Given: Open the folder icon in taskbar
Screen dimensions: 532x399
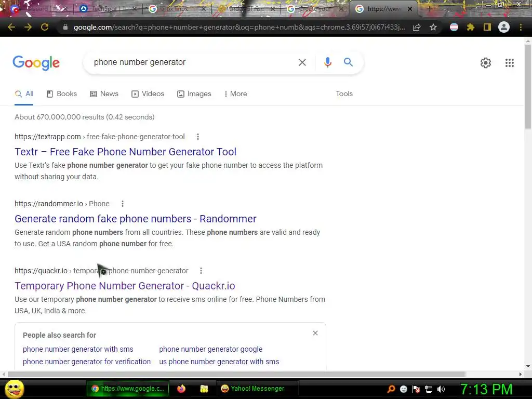Looking at the screenshot, I should click(x=204, y=389).
